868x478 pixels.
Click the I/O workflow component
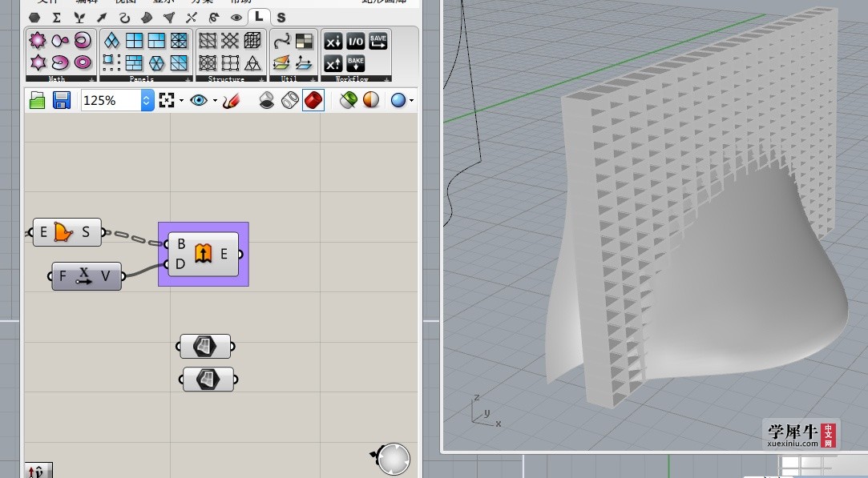(355, 41)
